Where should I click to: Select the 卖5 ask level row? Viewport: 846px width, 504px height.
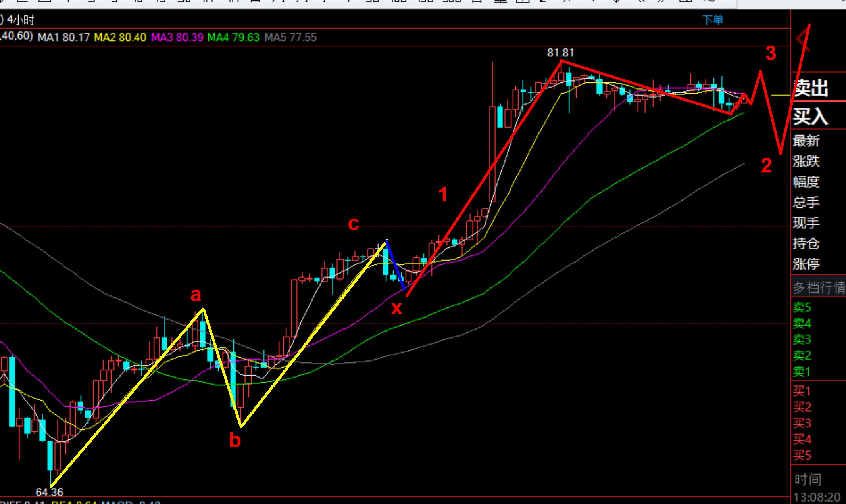tap(802, 307)
